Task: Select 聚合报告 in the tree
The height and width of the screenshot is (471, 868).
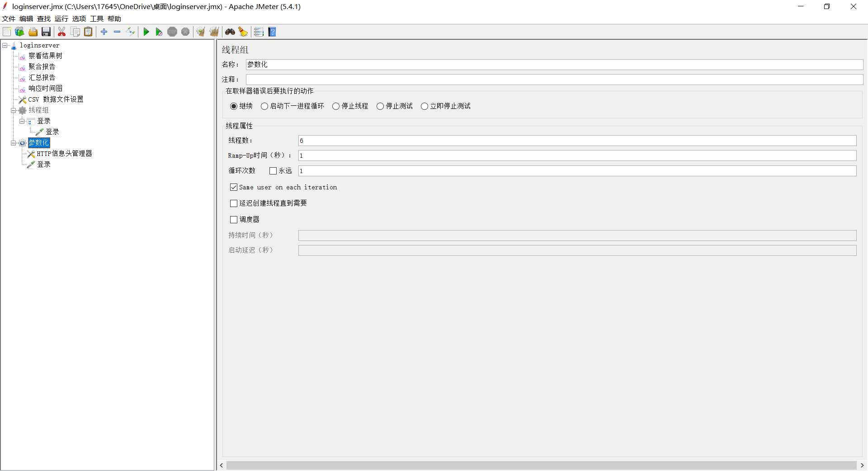Action: pos(42,66)
